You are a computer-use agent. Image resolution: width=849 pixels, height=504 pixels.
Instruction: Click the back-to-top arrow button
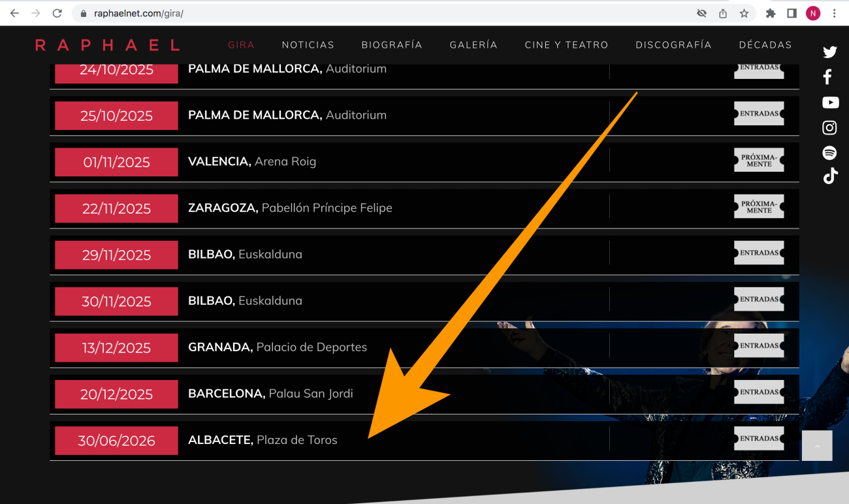point(817,446)
